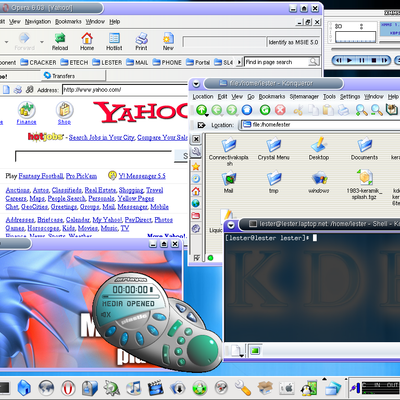Expand Opera bookmark bar overflow arrow
This screenshot has height=400, width=400.
(239, 62)
